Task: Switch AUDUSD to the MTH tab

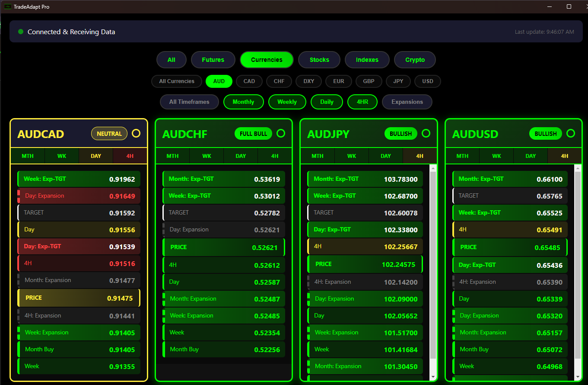Action: click(462, 156)
